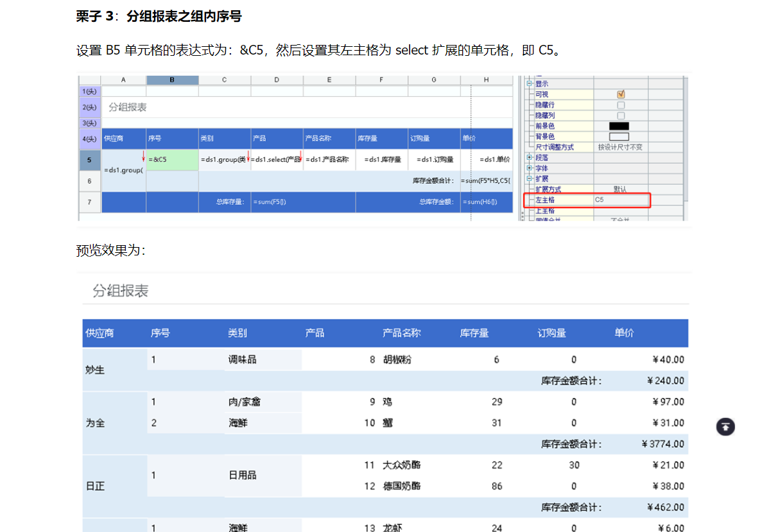Open the black 前景色 color swatch

[619, 126]
